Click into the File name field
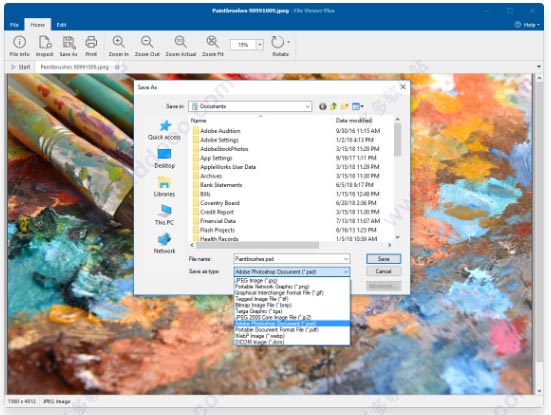Viewport: 551px width, 415px height. [288, 259]
